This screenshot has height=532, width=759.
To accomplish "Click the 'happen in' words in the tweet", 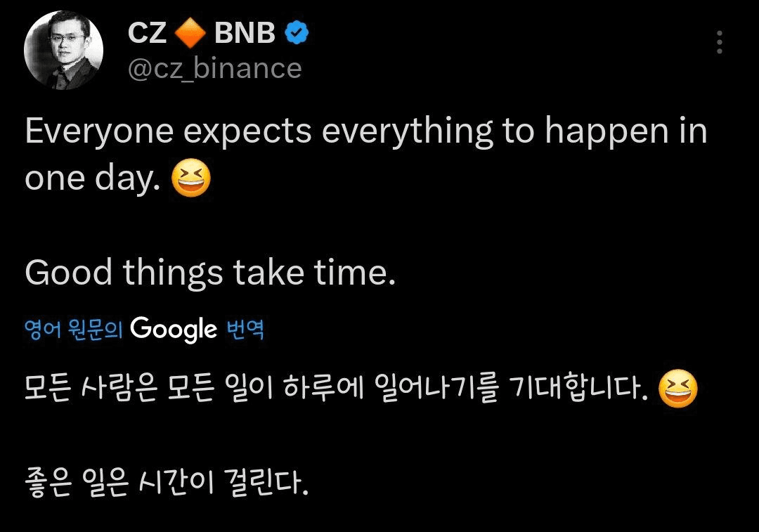I will pos(626,133).
